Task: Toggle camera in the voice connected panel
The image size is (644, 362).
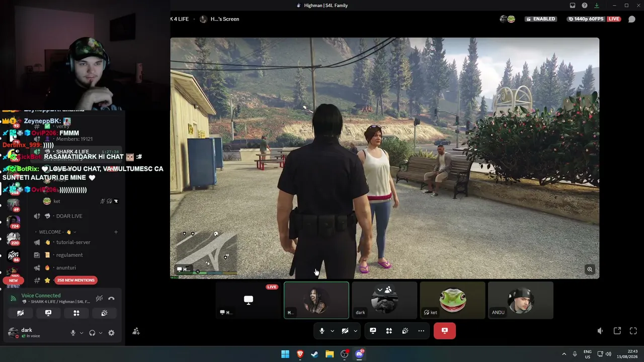Action: pos(20,313)
